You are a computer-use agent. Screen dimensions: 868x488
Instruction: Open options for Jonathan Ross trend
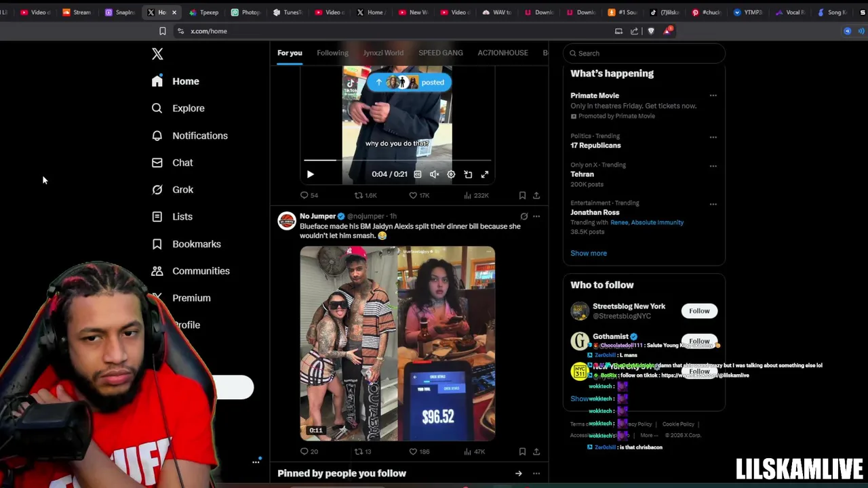pos(713,204)
